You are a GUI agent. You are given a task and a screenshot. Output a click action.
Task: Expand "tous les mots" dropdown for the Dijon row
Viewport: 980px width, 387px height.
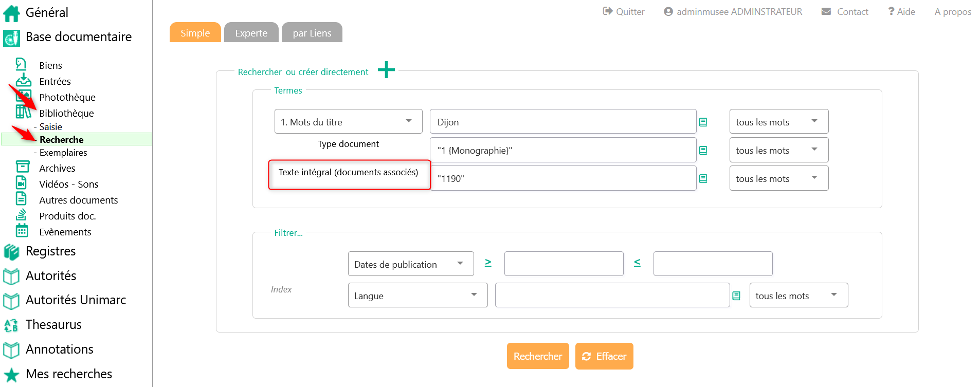point(778,122)
